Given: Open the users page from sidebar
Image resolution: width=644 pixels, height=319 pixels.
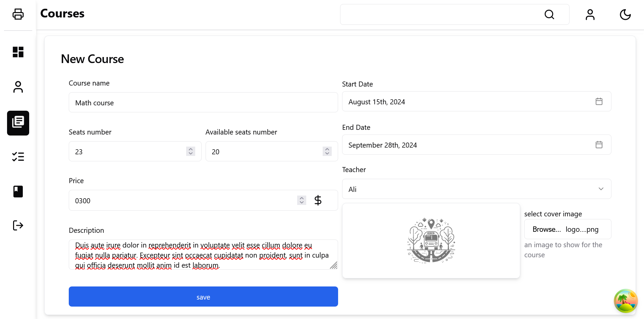Looking at the screenshot, I should coord(18,87).
